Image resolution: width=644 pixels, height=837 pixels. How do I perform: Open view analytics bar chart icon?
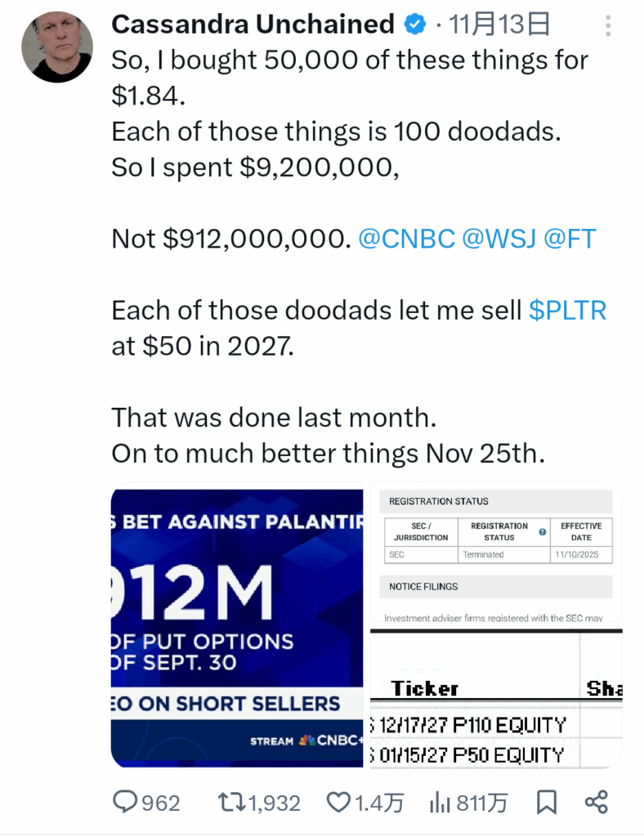tap(441, 803)
